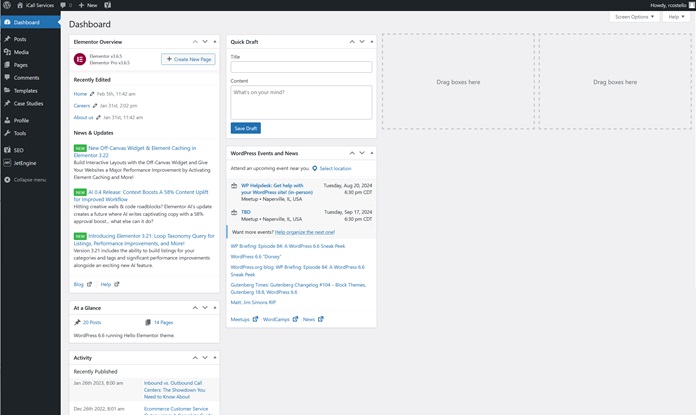This screenshot has width=696, height=415.
Task: Click the pencil edit icon next to Careers
Action: pos(94,105)
